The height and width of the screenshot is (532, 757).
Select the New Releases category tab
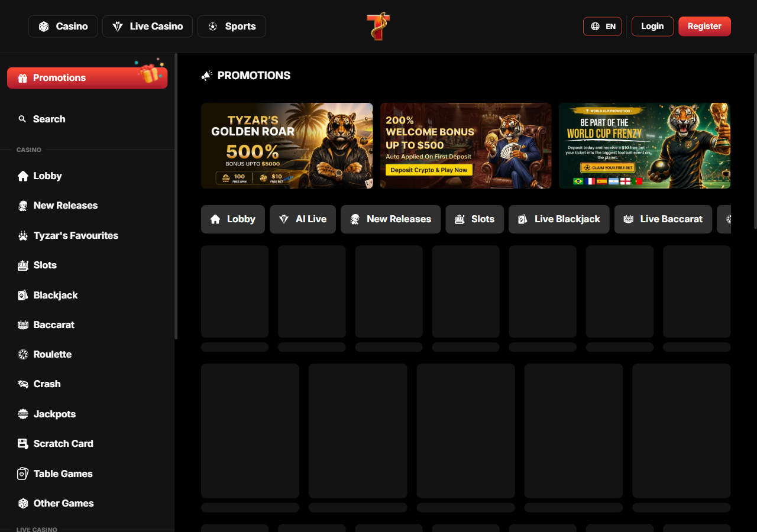[x=390, y=219]
